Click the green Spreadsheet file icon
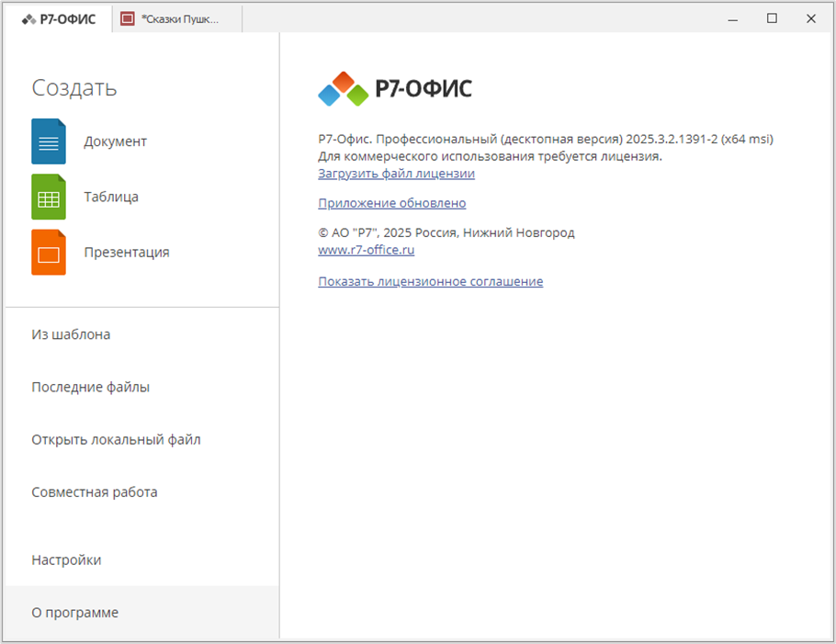This screenshot has width=836, height=644. [49, 197]
